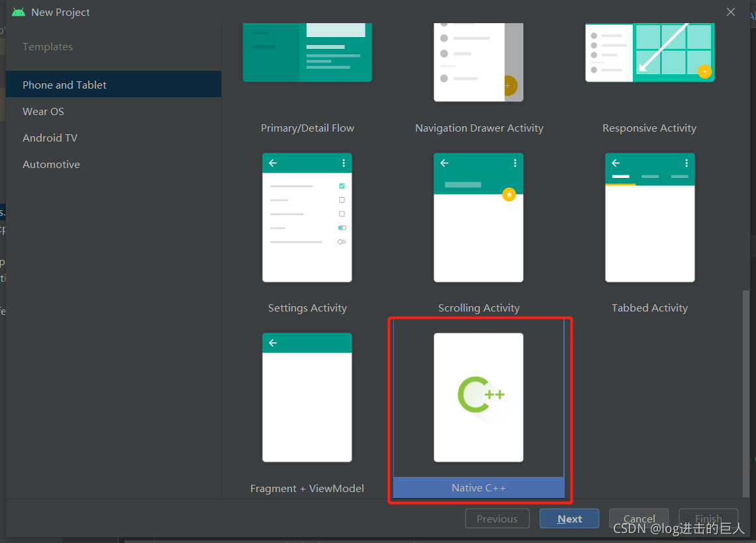Image resolution: width=756 pixels, height=543 pixels.
Task: Cancel the new project dialog
Action: (x=638, y=519)
